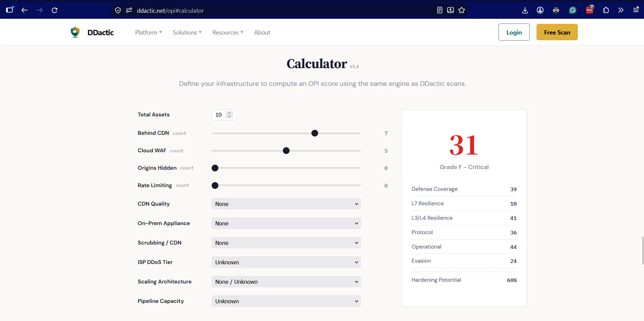Click the Free Scan button
This screenshot has width=644, height=321.
pos(557,32)
